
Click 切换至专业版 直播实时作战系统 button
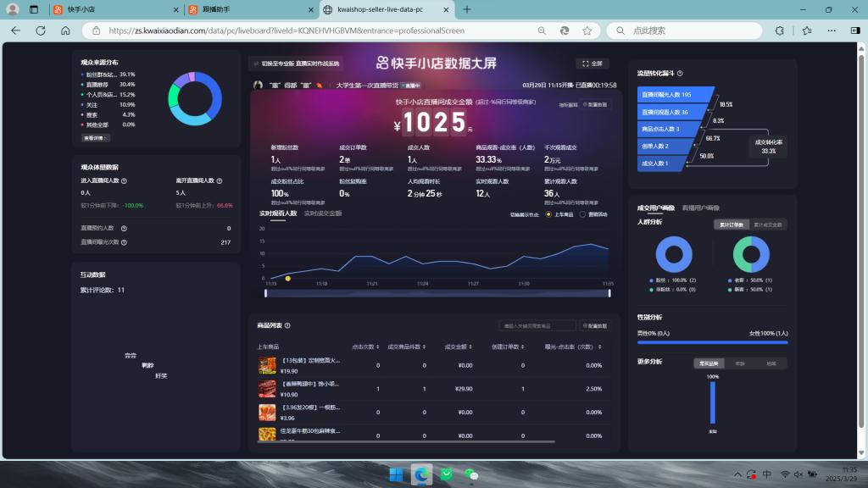coord(297,64)
